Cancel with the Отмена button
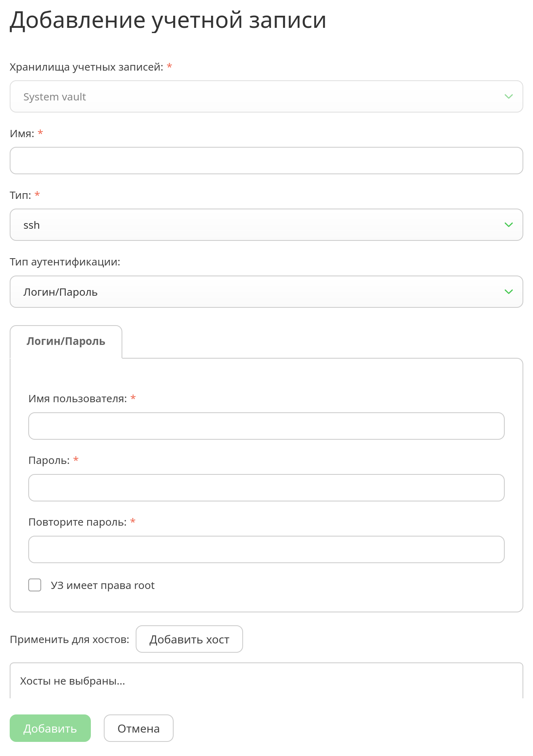533x756 pixels. [138, 728]
